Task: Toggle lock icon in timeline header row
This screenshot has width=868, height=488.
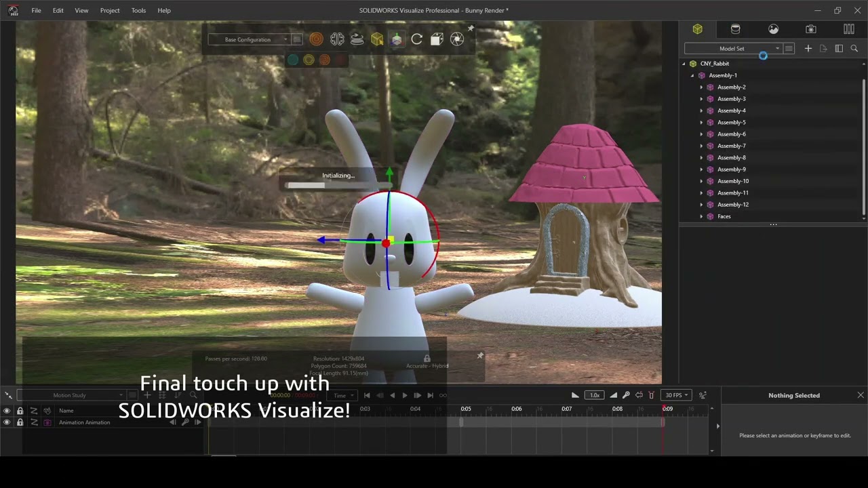Action: 20,411
